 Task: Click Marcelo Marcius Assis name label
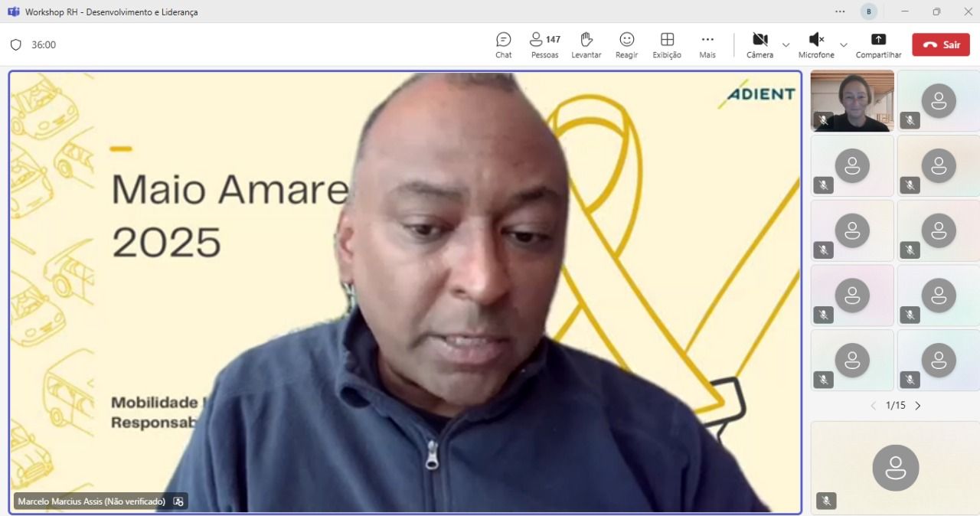pyautogui.click(x=91, y=501)
